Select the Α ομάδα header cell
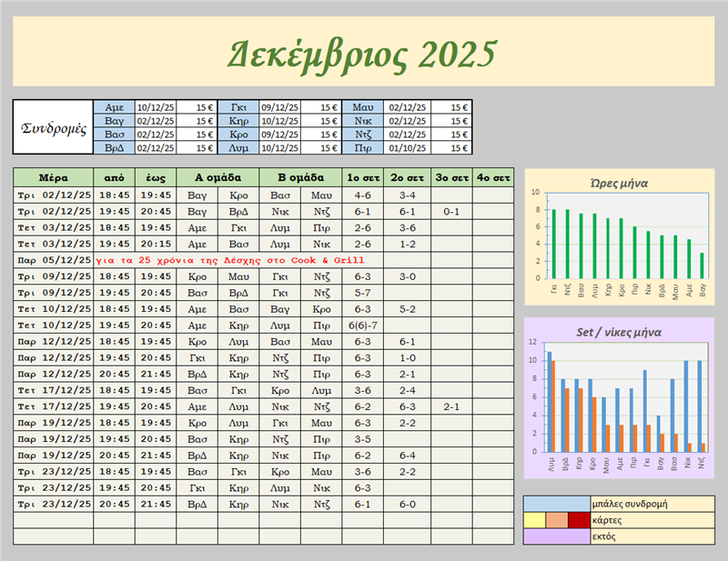This screenshot has width=728, height=561. click(217, 177)
